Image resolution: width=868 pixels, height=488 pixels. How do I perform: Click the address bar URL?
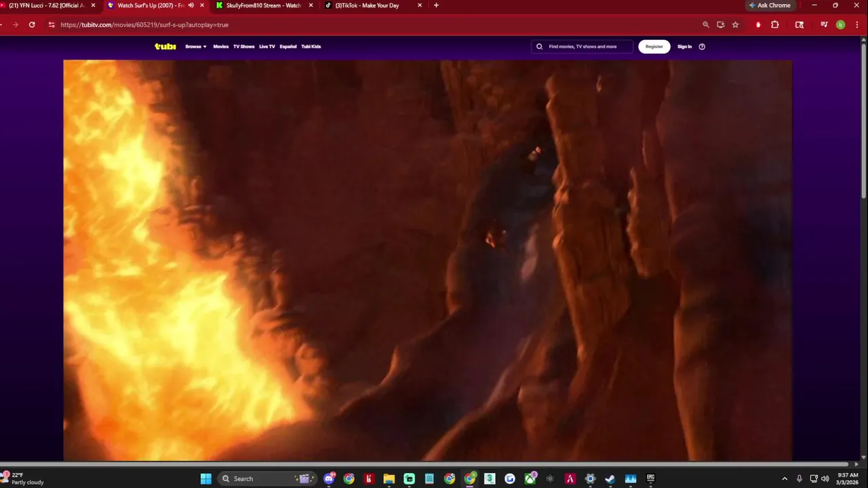144,24
